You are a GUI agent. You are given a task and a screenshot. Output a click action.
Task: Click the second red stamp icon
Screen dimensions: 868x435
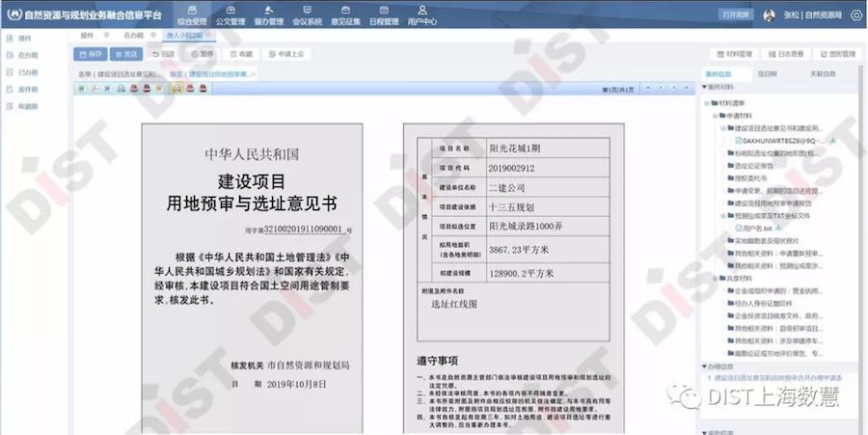pos(147,88)
